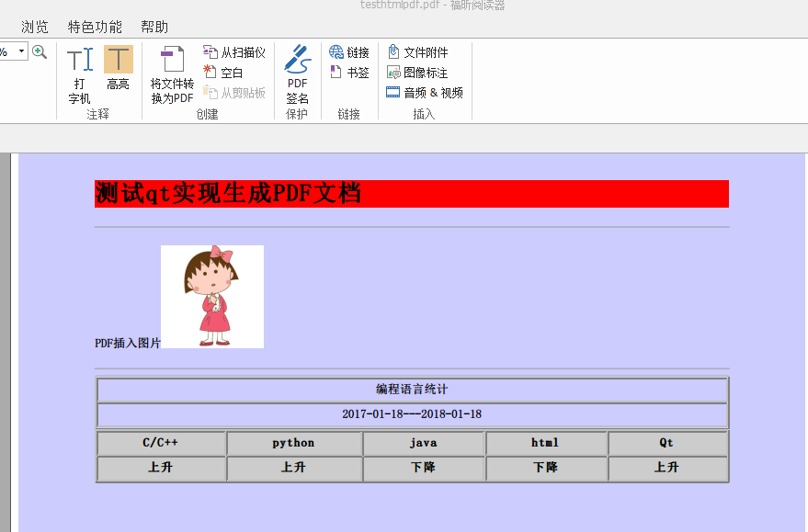Image resolution: width=808 pixels, height=532 pixels.
Task: Open the 帮助 menu
Action: tap(154, 26)
